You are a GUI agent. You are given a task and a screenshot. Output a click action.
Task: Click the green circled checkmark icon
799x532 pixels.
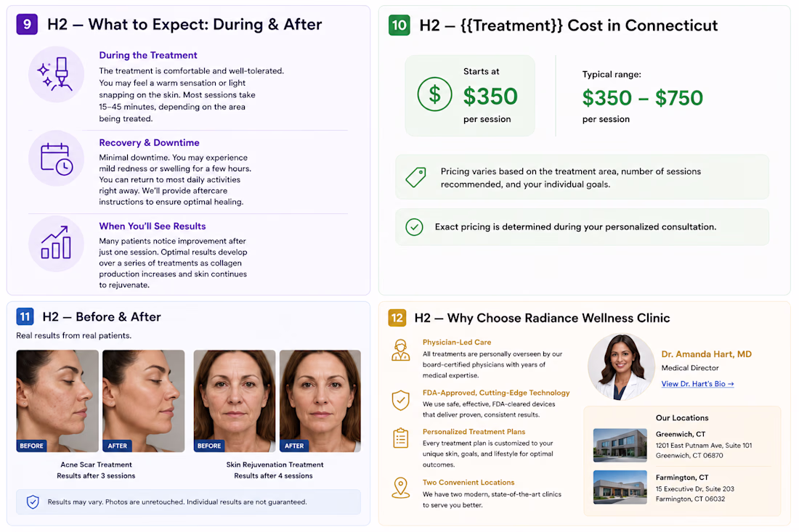tap(414, 227)
